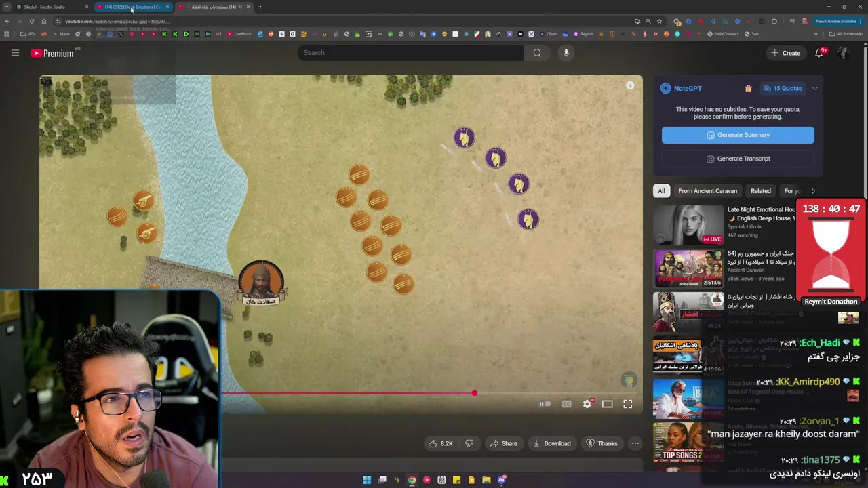This screenshot has width=868, height=488.
Task: Open the Deep Ibiza live thumbnail
Action: (x=688, y=399)
